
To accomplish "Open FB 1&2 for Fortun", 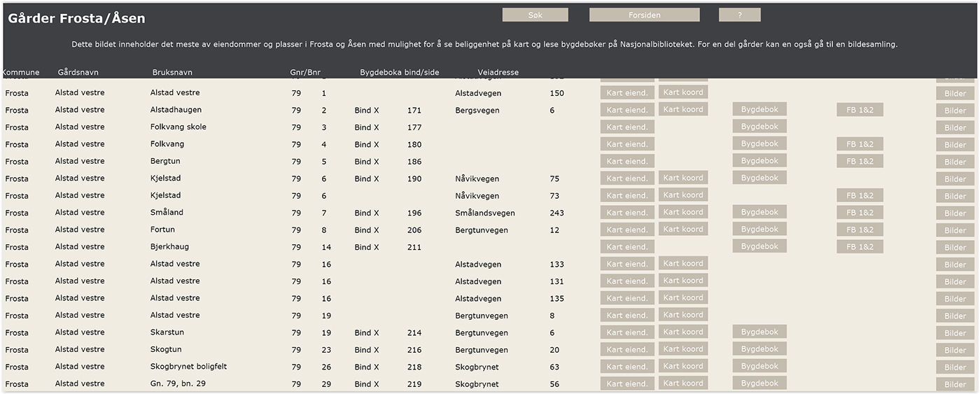I will click(860, 230).
